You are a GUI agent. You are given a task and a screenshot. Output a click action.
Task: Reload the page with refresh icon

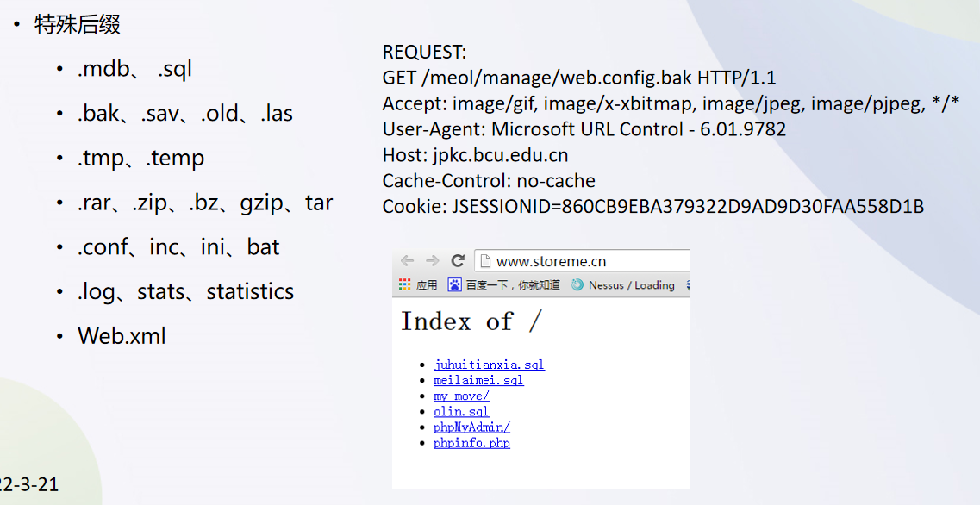(x=459, y=260)
